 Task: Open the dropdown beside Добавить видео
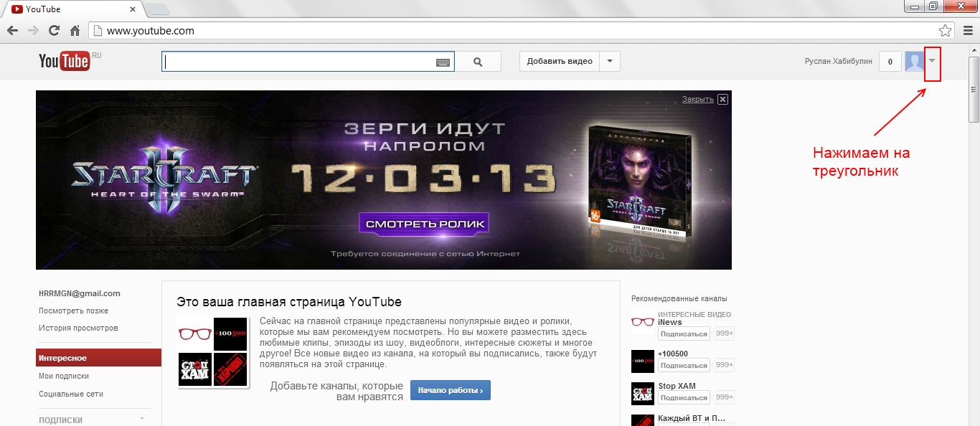click(x=610, y=62)
